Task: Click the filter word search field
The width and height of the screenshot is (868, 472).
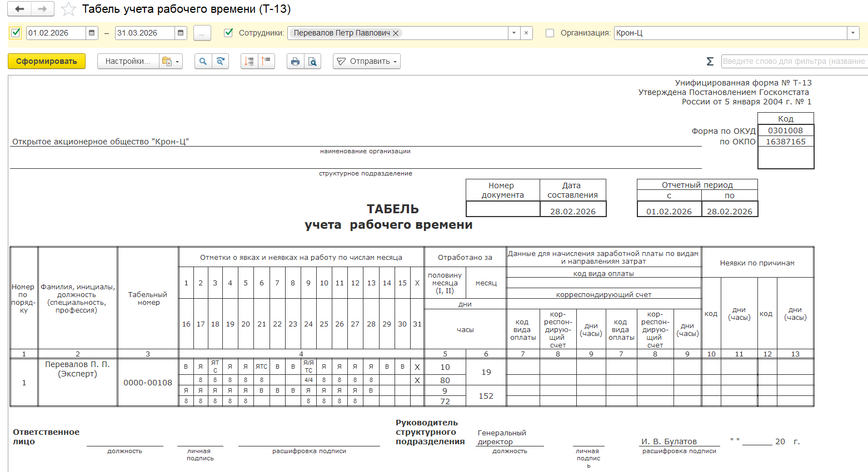Action: click(794, 61)
